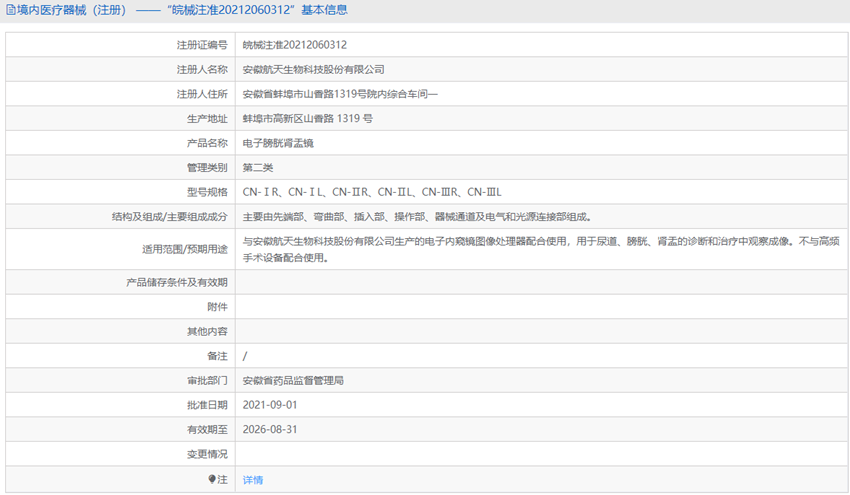
Task: Click the 型号规格 label
Action: pos(207,192)
